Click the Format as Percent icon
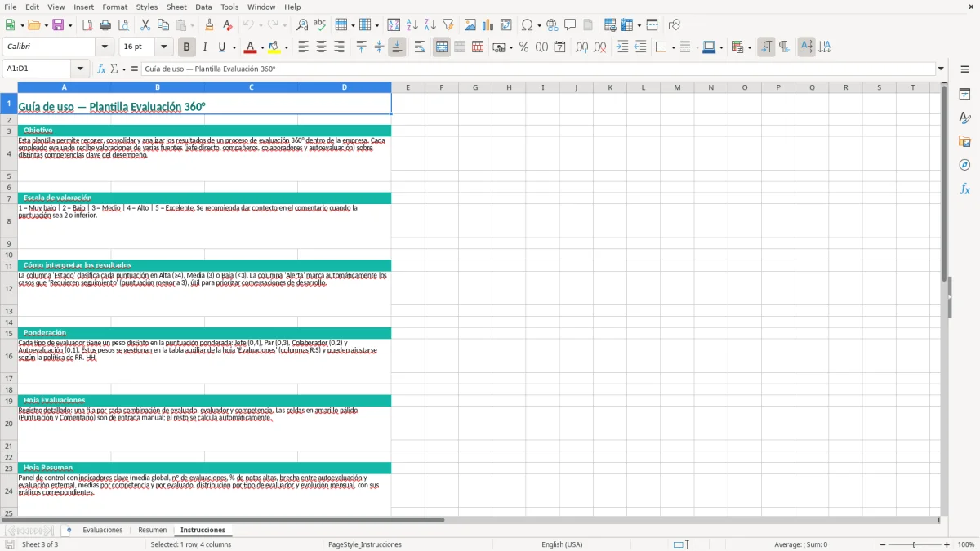 523,47
